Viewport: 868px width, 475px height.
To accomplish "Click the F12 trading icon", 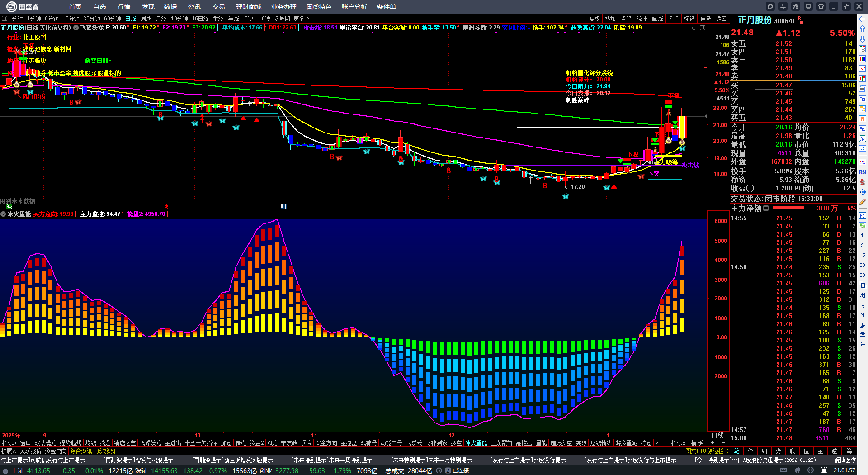I will point(863,128).
